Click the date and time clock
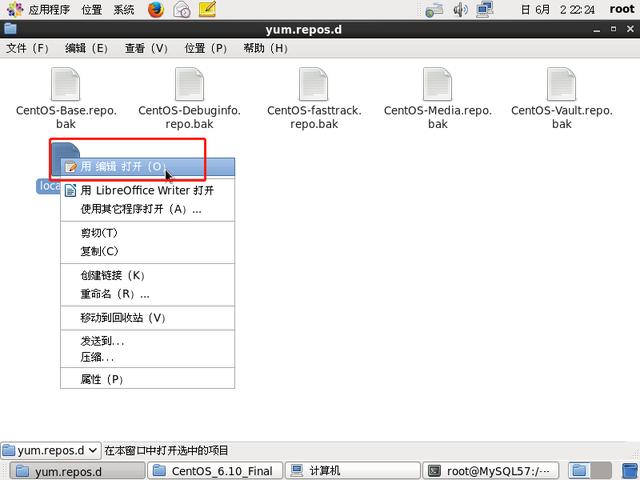This screenshot has width=640, height=480. [558, 9]
